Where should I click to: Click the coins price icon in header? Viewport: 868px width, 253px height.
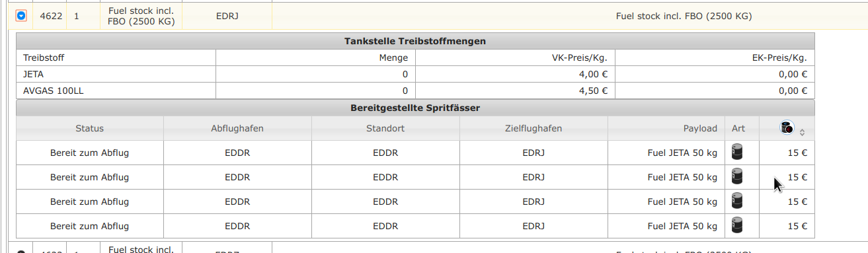[x=786, y=128]
